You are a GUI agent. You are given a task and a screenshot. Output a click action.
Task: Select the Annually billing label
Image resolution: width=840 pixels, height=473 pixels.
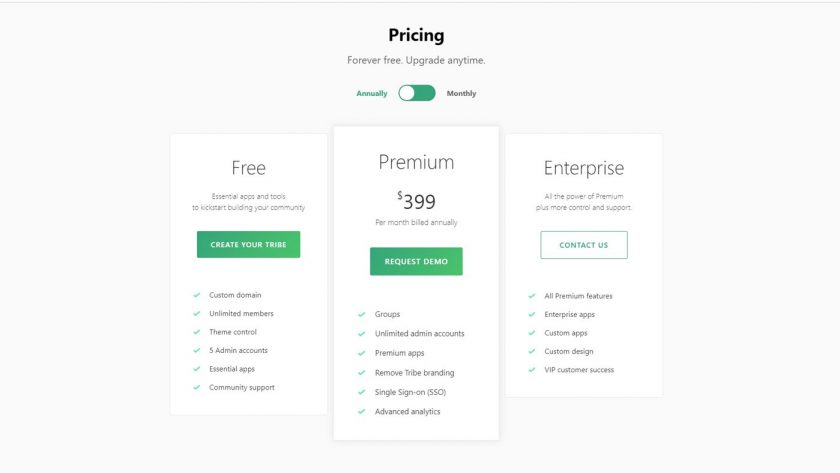tap(372, 93)
